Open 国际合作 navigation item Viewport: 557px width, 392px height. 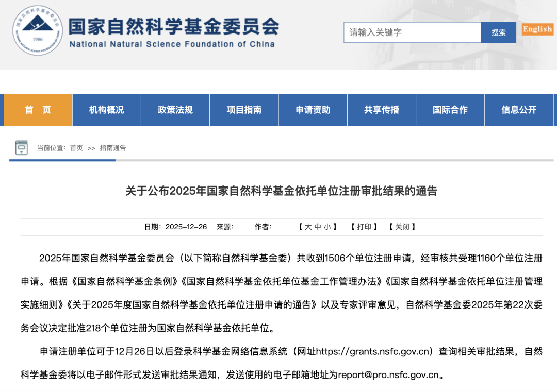(x=450, y=110)
